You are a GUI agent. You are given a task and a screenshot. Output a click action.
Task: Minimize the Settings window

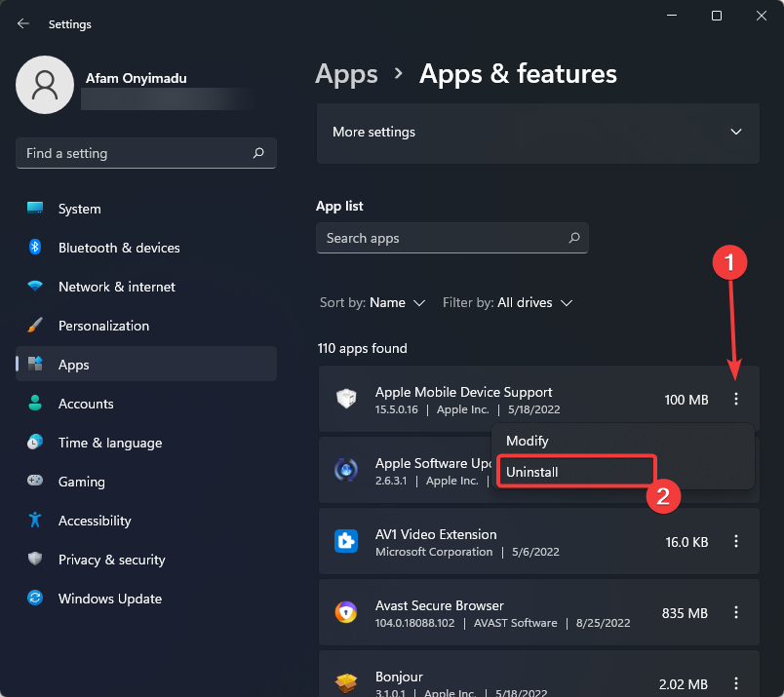coord(672,16)
